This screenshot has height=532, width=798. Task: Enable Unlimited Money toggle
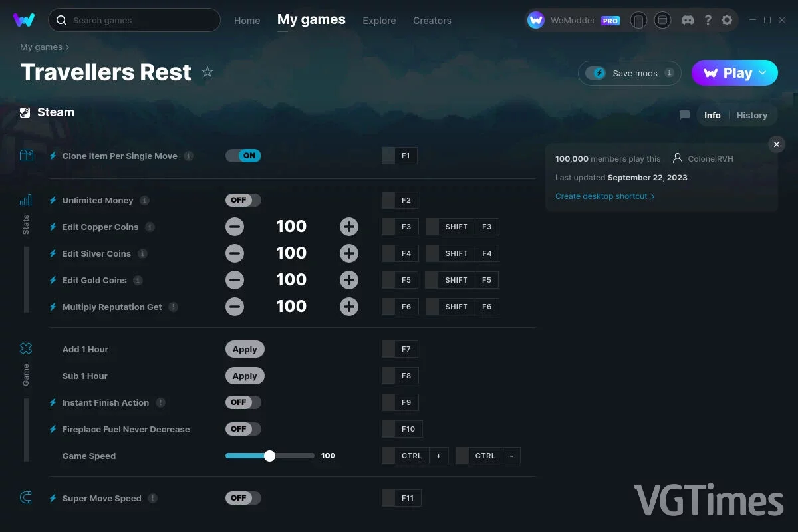click(x=243, y=200)
